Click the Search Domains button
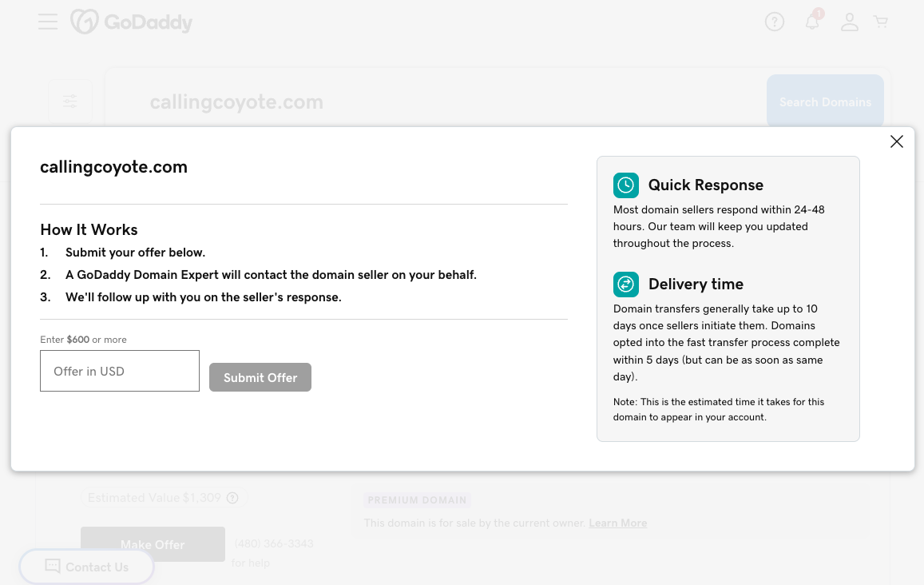The image size is (924, 585). [x=825, y=102]
